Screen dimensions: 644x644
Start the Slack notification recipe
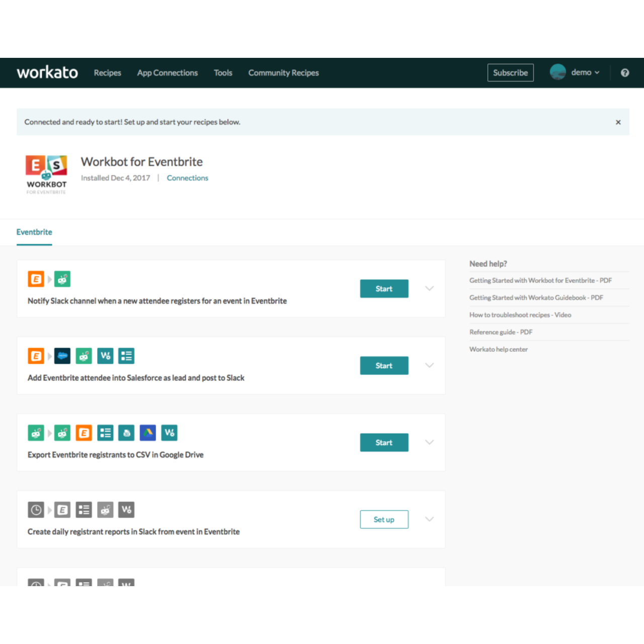click(x=384, y=288)
